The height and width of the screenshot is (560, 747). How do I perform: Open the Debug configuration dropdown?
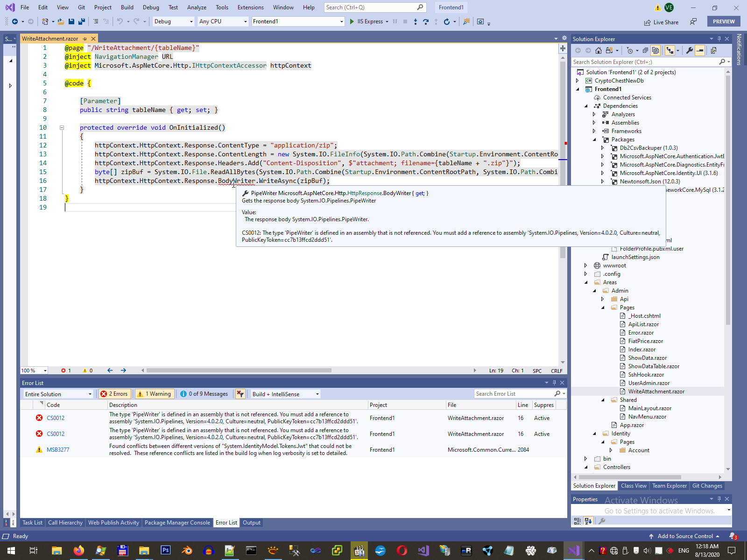pyautogui.click(x=174, y=21)
